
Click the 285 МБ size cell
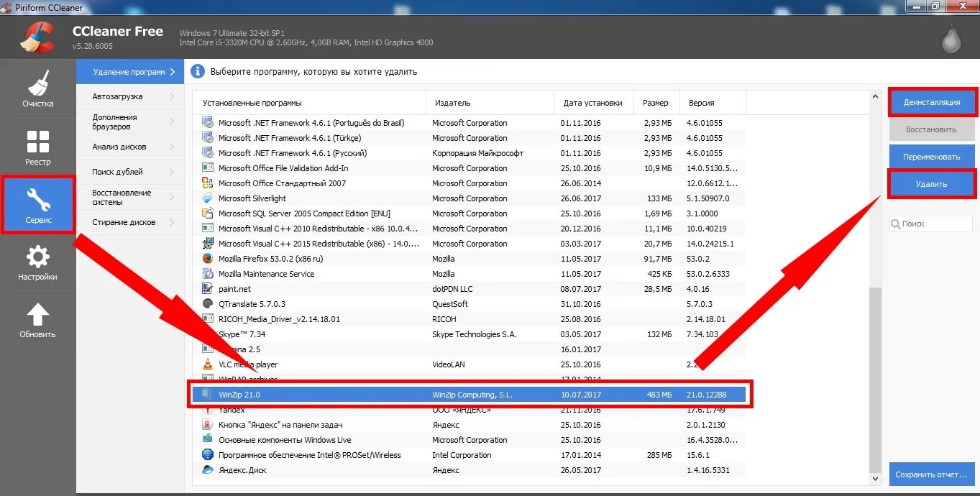click(659, 455)
